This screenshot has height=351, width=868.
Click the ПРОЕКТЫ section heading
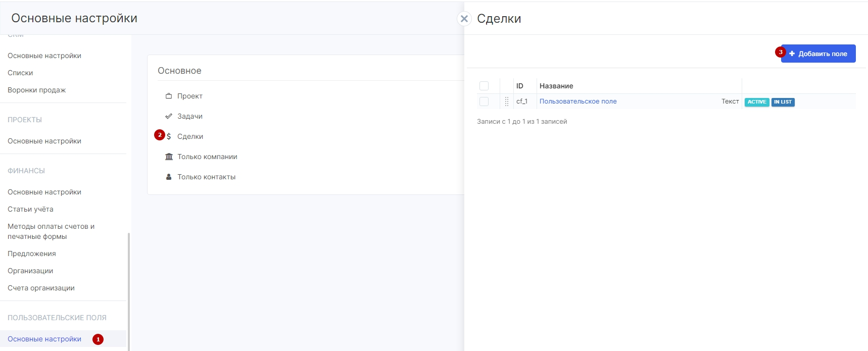[x=25, y=120]
